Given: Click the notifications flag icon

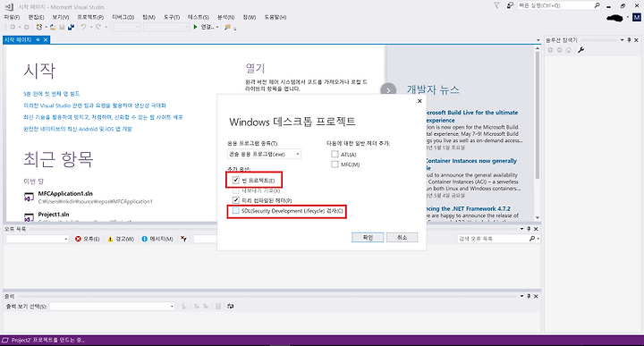Looking at the screenshot, I should (x=496, y=5).
